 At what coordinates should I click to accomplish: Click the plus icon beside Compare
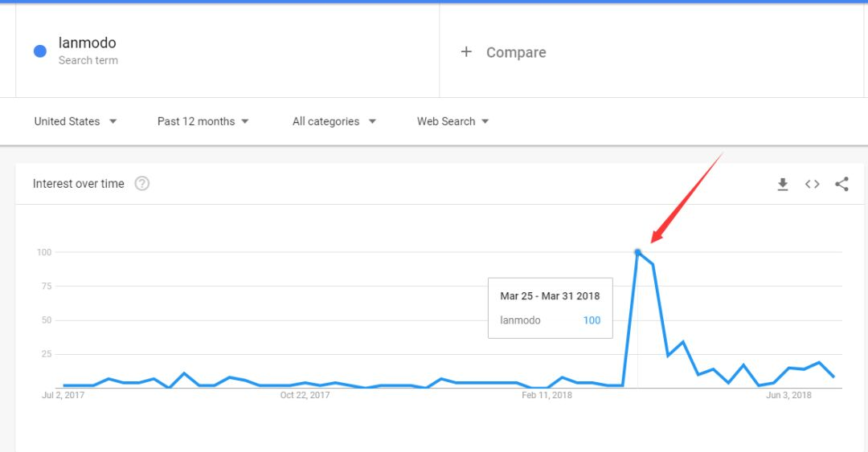tap(467, 52)
